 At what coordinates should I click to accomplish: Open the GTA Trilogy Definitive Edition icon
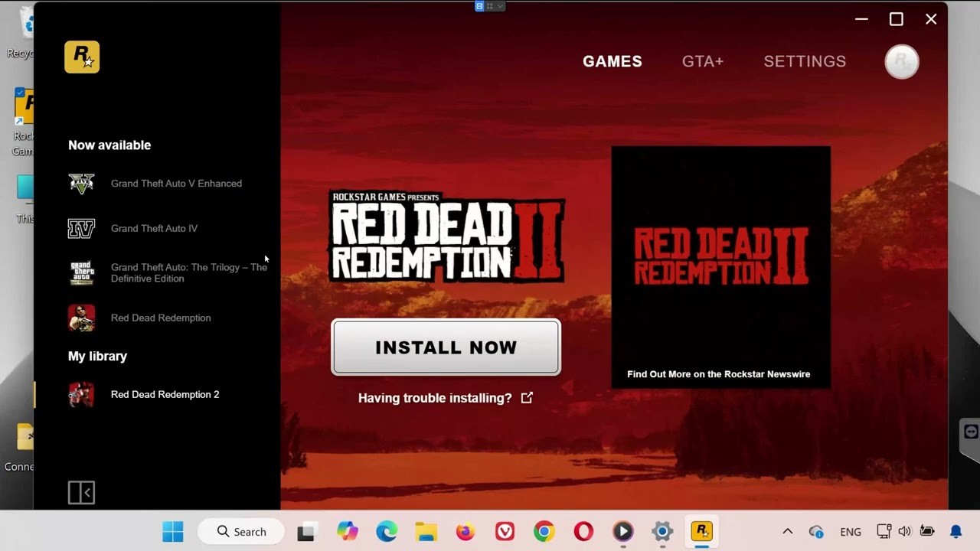(x=81, y=272)
